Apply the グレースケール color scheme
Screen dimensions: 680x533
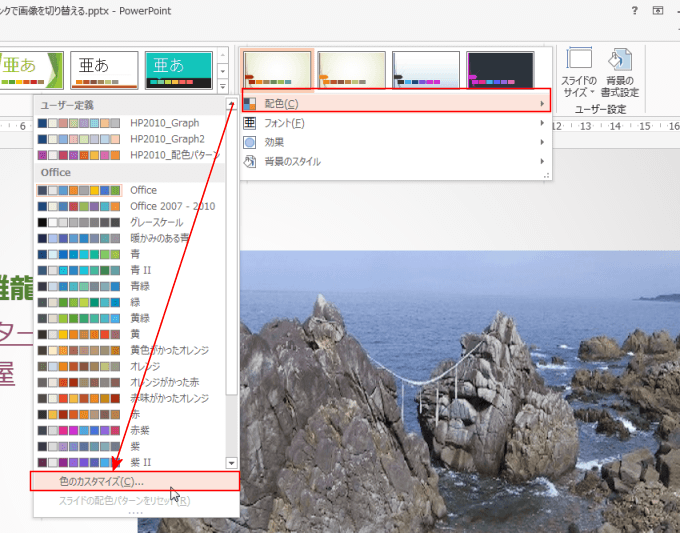pyautogui.click(x=130, y=222)
